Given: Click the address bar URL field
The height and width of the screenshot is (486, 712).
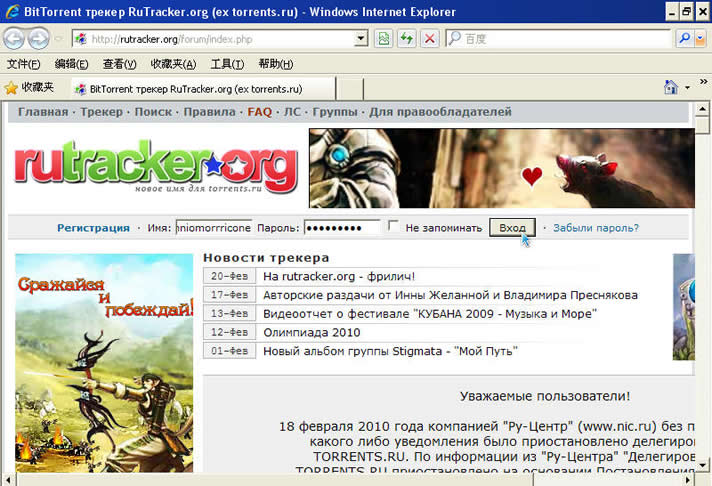Looking at the screenshot, I should pos(220,39).
